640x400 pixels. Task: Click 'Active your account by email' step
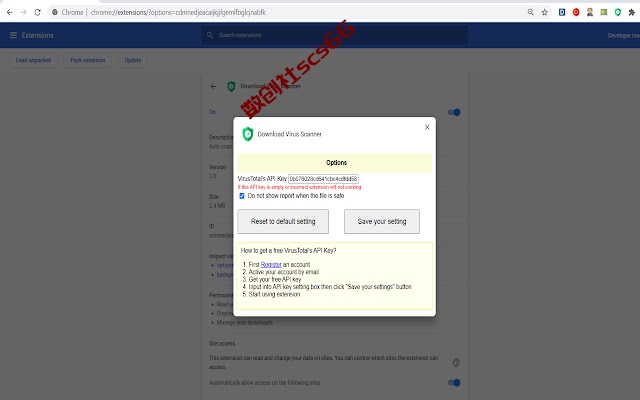pos(284,272)
